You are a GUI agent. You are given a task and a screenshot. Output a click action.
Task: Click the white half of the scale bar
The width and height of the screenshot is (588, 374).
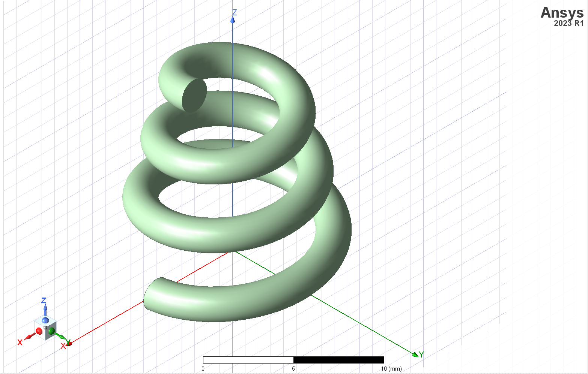pyautogui.click(x=248, y=360)
